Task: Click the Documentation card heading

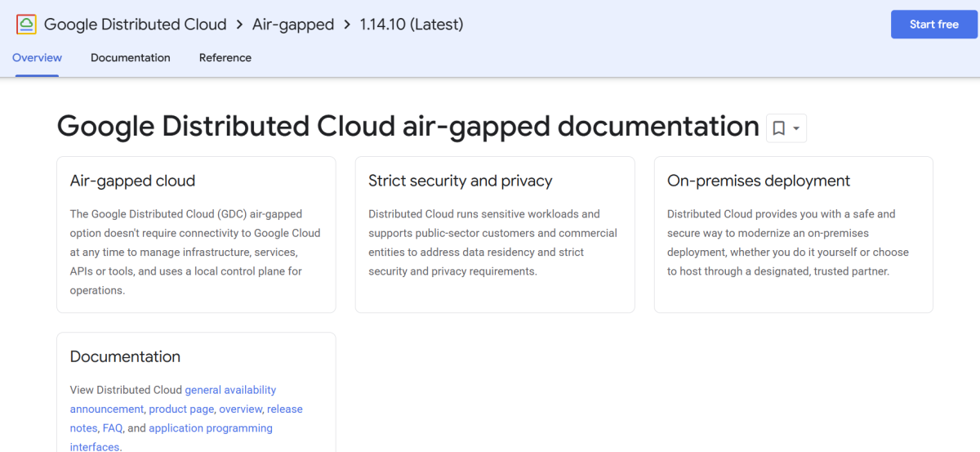Action: coord(125,356)
